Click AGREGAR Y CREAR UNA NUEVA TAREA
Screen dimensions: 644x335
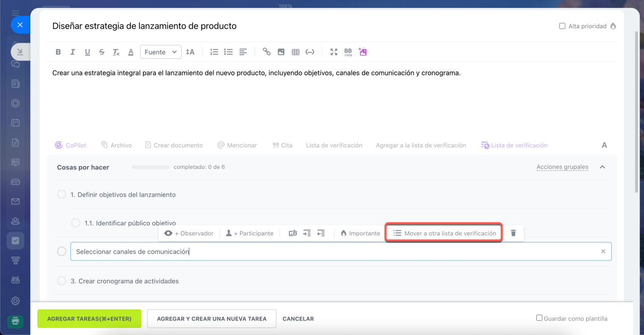tap(212, 319)
